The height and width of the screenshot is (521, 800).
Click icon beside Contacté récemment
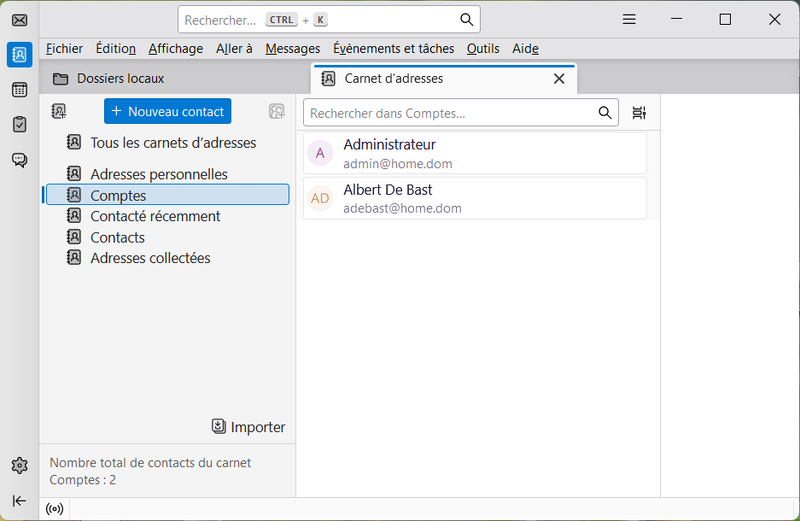(x=74, y=216)
